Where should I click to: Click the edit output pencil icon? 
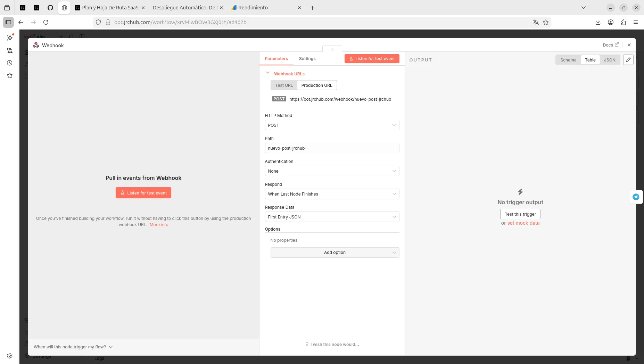[628, 60]
